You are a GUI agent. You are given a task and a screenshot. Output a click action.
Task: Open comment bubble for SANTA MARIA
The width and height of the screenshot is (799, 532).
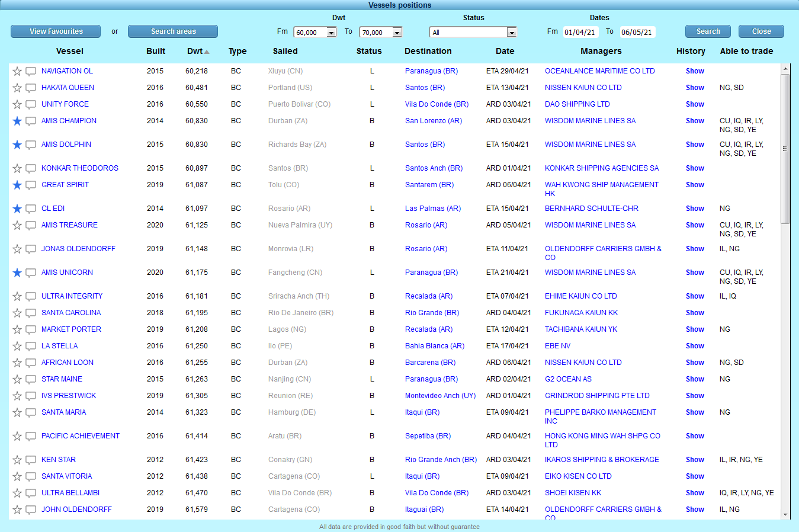31,413
